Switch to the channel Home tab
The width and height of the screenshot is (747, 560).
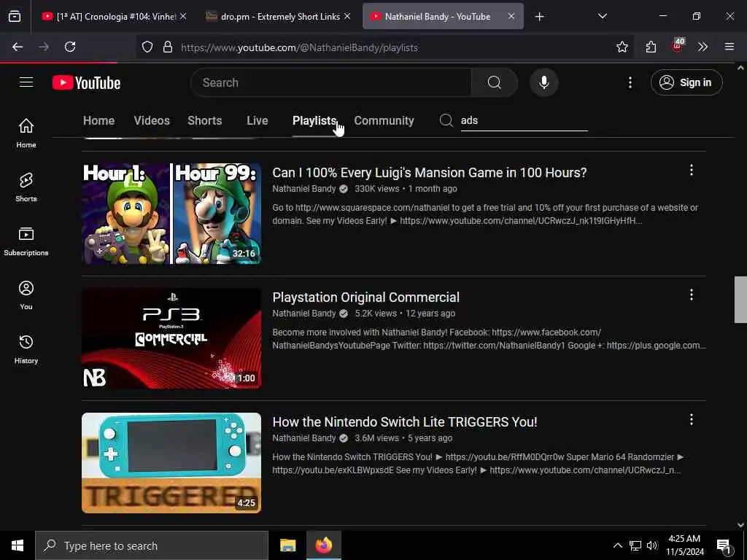coord(98,120)
